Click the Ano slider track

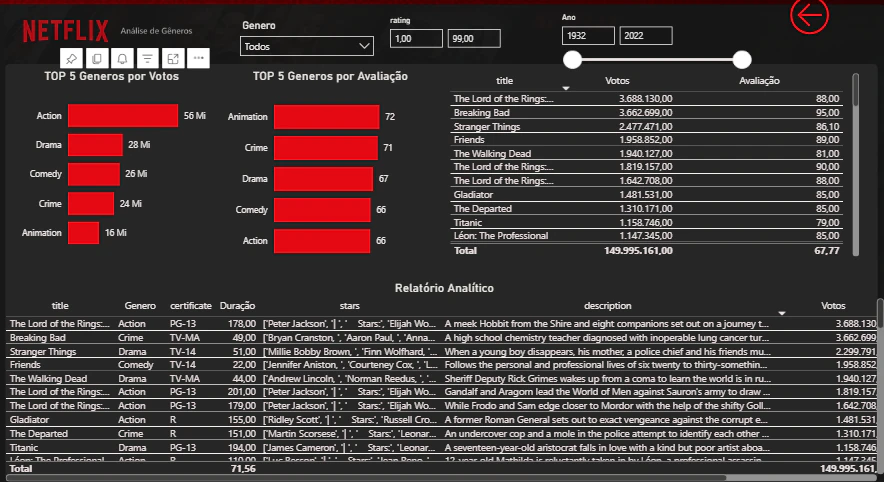coord(657,60)
